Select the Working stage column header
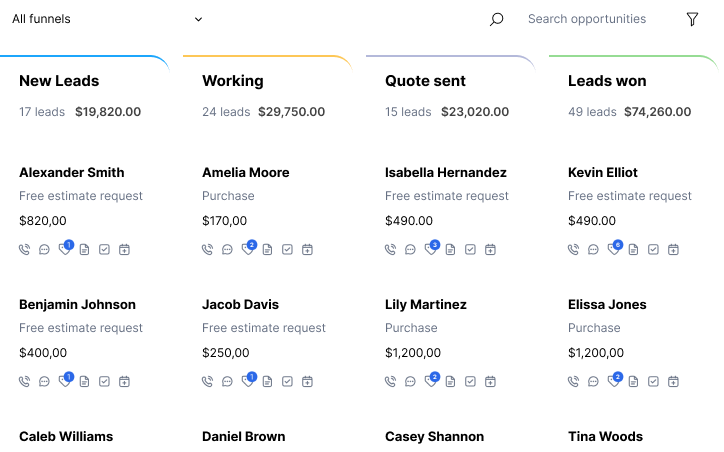Screen dimensions: 724x452 [233, 81]
